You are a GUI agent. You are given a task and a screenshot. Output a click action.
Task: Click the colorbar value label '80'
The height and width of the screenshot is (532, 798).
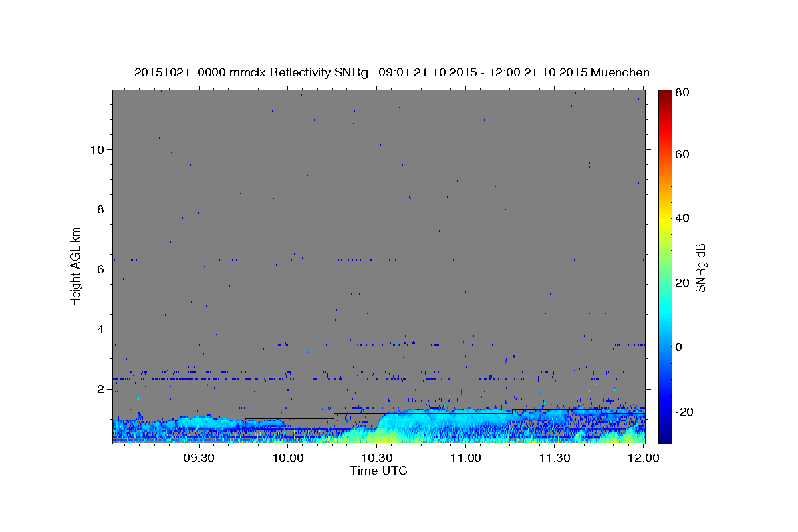(x=682, y=94)
